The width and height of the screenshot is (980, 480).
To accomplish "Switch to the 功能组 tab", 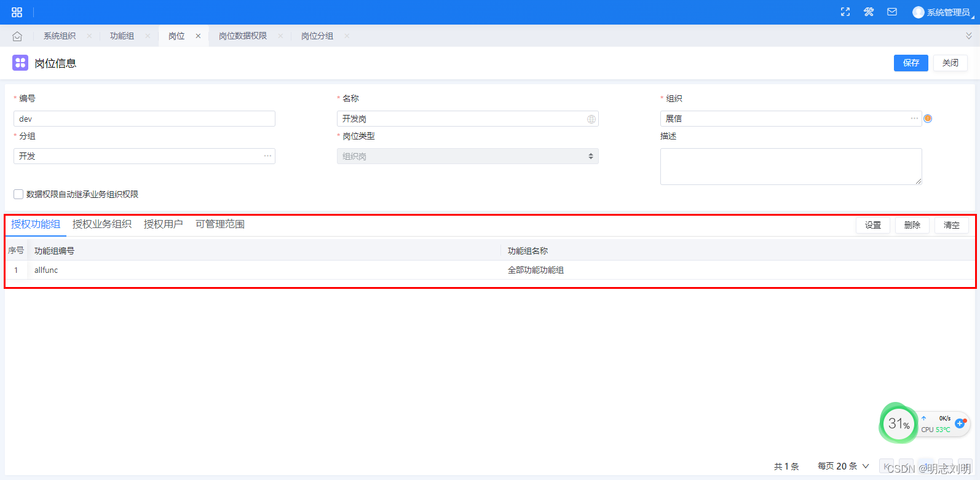I will tap(122, 36).
